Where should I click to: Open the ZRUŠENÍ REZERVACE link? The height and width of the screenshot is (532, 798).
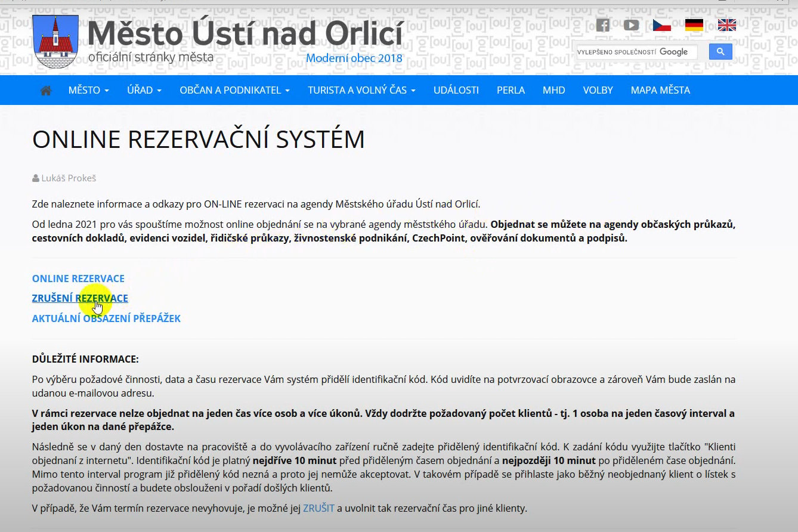80,298
